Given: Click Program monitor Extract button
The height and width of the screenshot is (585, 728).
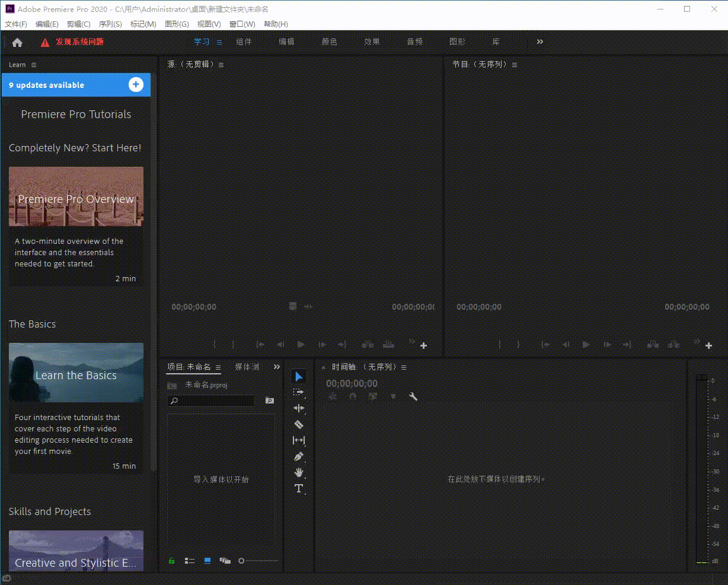Looking at the screenshot, I should (x=674, y=344).
